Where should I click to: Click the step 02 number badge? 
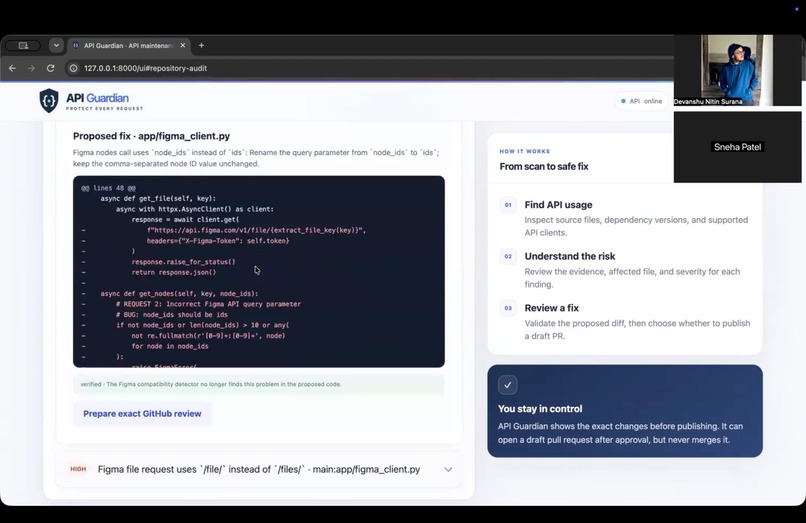(x=508, y=256)
